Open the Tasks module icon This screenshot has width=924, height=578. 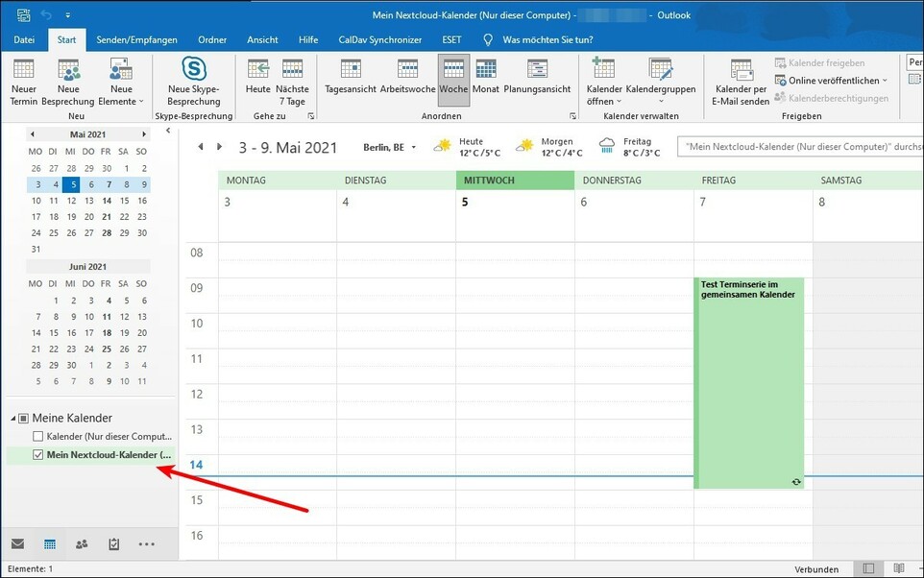point(114,544)
